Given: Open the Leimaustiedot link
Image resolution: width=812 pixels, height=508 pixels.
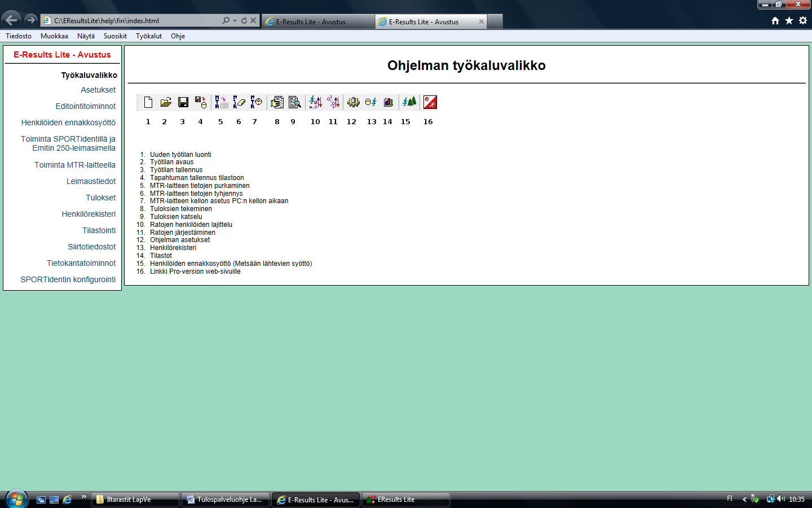Looking at the screenshot, I should pos(91,181).
